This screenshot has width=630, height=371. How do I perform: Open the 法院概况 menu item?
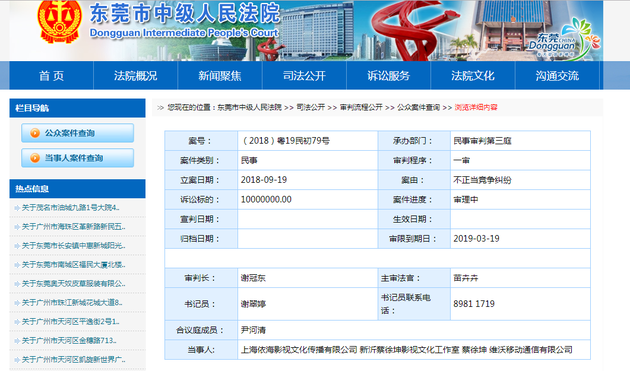point(135,76)
